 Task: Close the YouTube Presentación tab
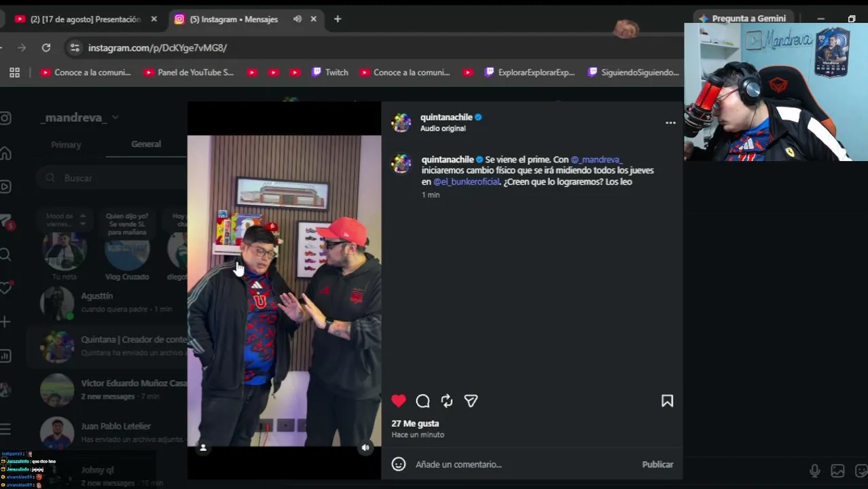(154, 19)
